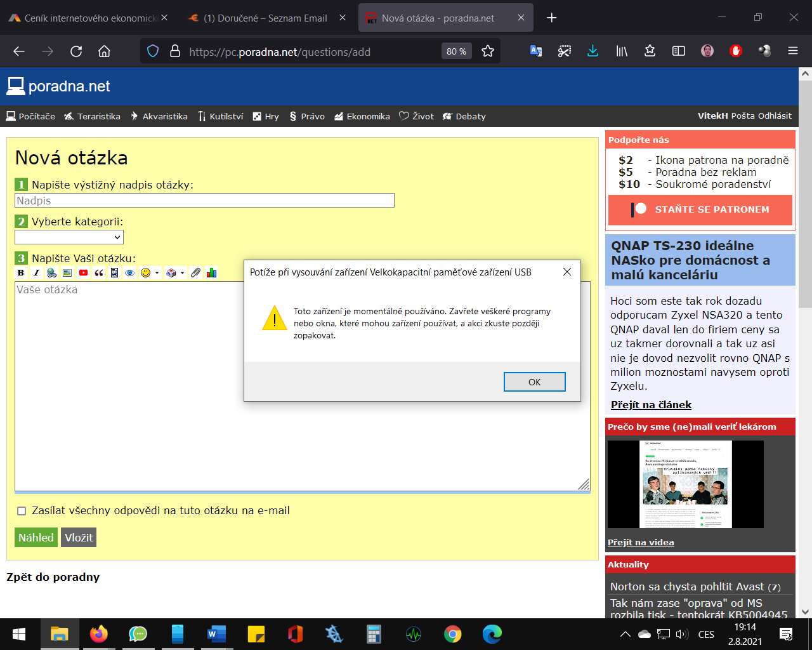Open the Calculator from the taskbar
Image resolution: width=812 pixels, height=650 pixels.
tap(374, 634)
